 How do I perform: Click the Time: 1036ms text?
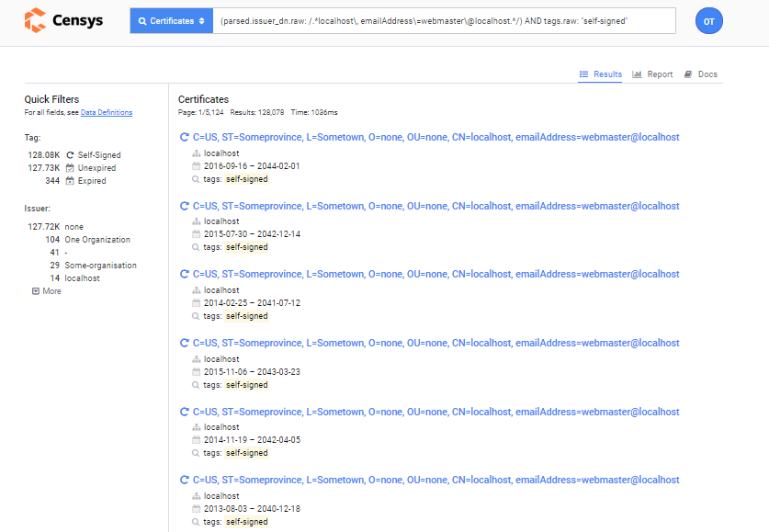[x=314, y=112]
